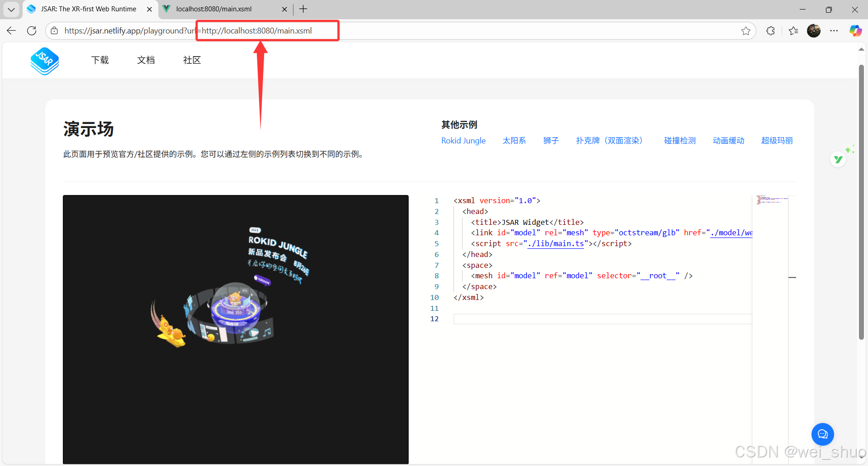Click the site information lock icon

[x=54, y=30]
